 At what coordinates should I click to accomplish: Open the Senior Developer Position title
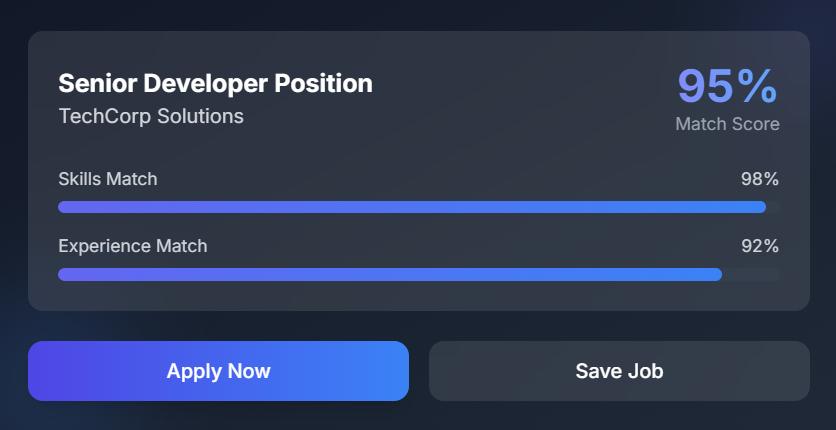point(215,83)
